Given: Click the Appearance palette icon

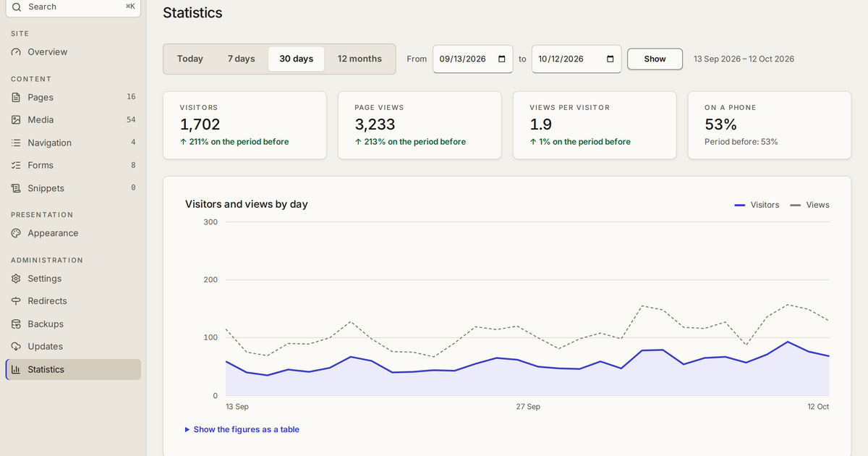Looking at the screenshot, I should coord(17,233).
